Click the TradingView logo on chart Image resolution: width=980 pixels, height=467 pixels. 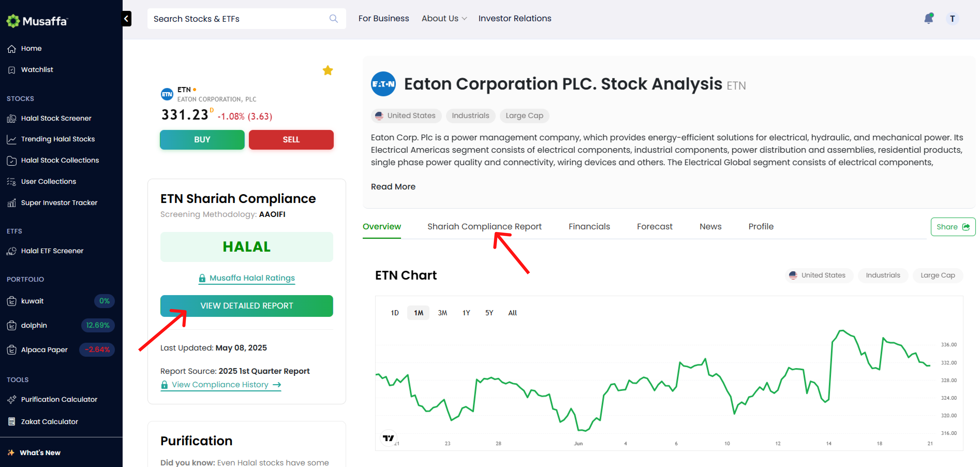click(388, 438)
